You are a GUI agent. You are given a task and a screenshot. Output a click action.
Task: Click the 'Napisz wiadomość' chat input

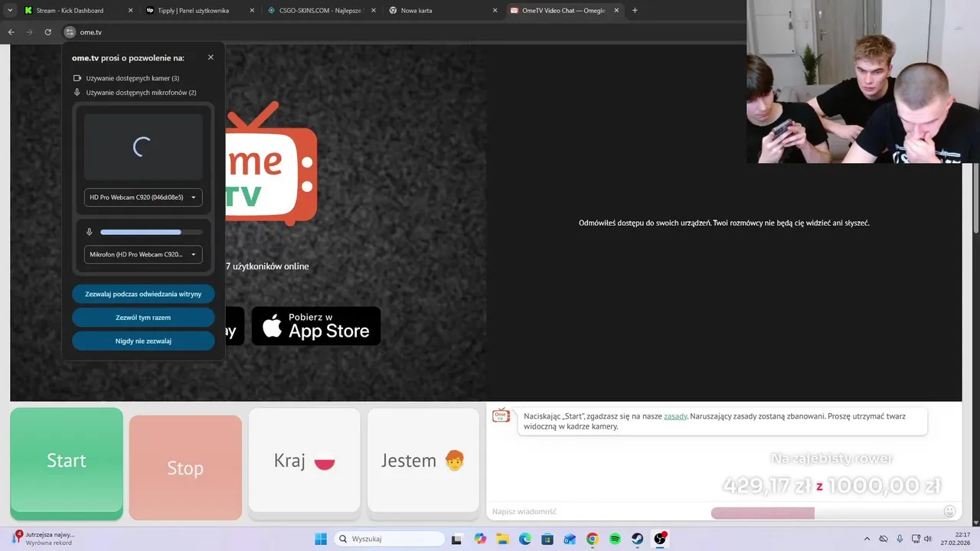[597, 511]
